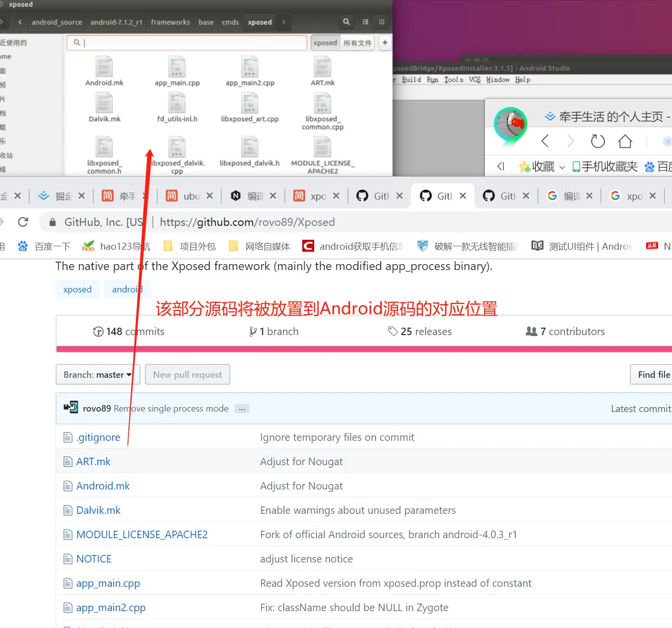Open the NOTICE file link

(x=94, y=559)
